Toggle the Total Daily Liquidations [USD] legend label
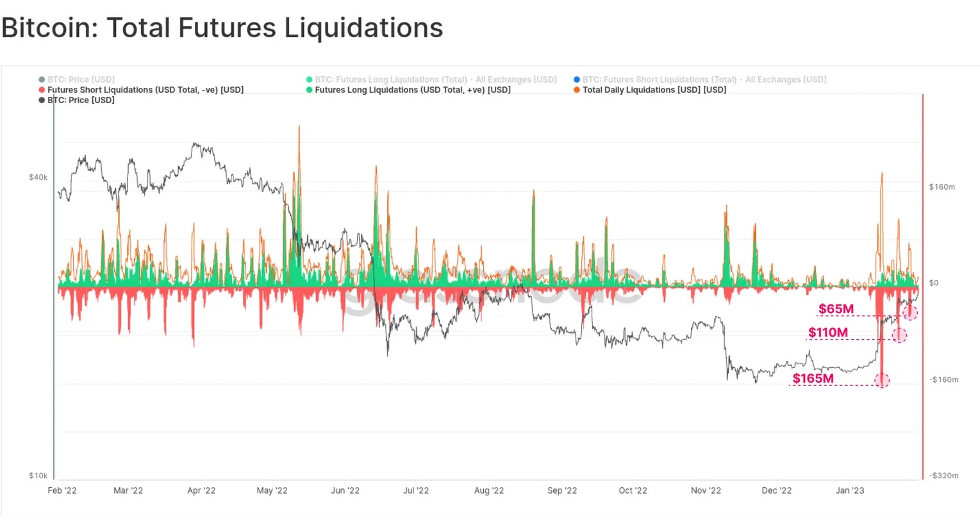The width and height of the screenshot is (980, 516). tap(654, 90)
